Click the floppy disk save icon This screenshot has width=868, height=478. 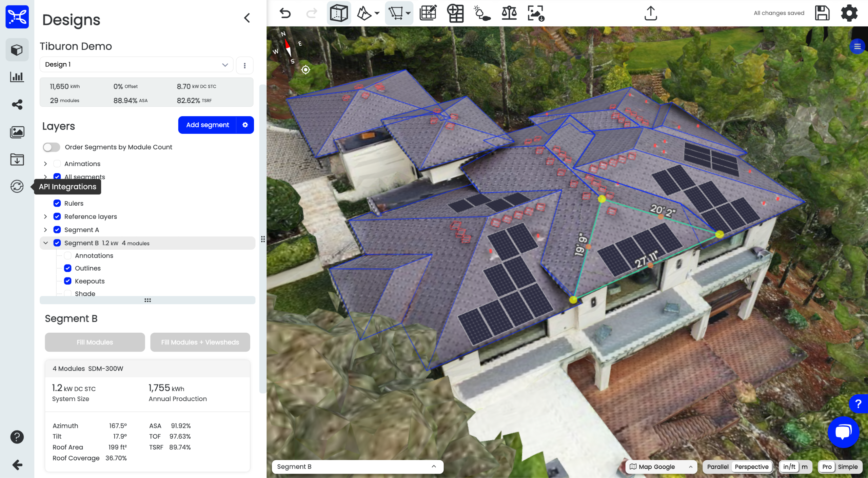822,13
